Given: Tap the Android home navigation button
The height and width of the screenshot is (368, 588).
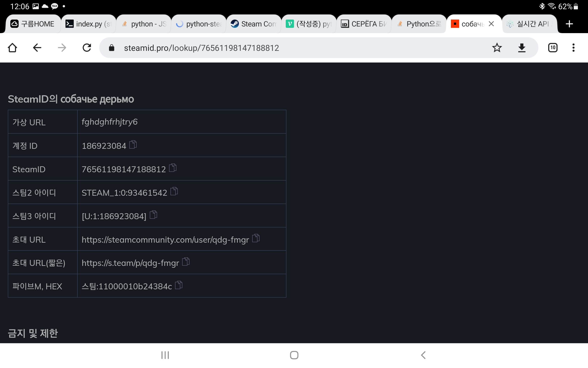Looking at the screenshot, I should pos(294,355).
